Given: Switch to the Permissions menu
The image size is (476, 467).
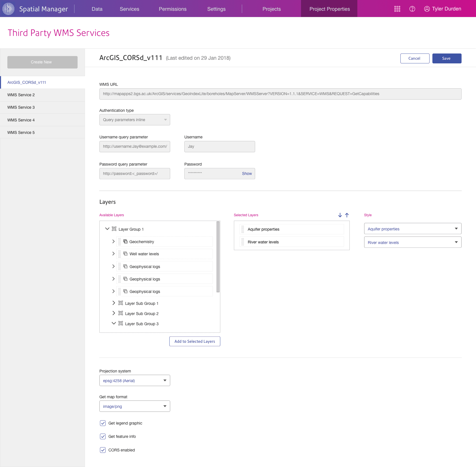Looking at the screenshot, I should (x=173, y=9).
